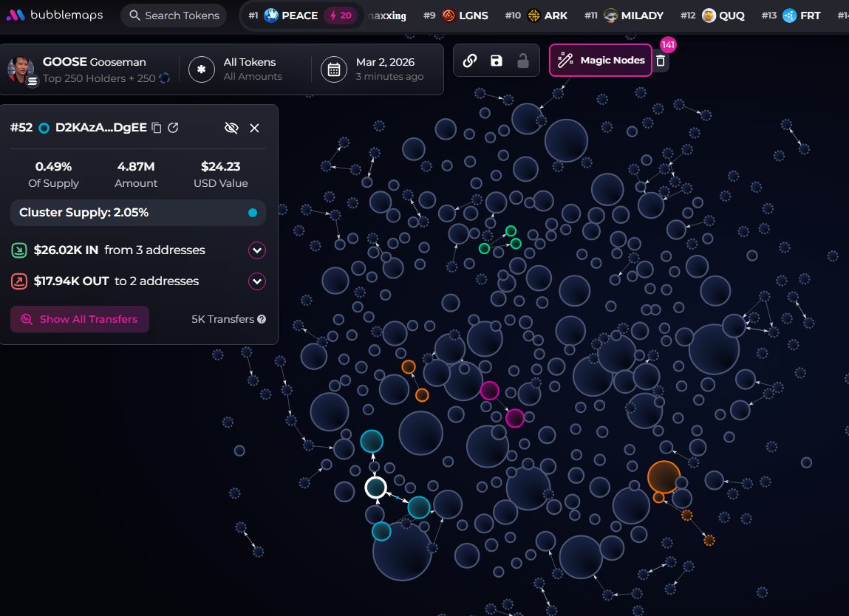The width and height of the screenshot is (849, 616).
Task: Click the Bubblemaps logo
Action: point(54,13)
